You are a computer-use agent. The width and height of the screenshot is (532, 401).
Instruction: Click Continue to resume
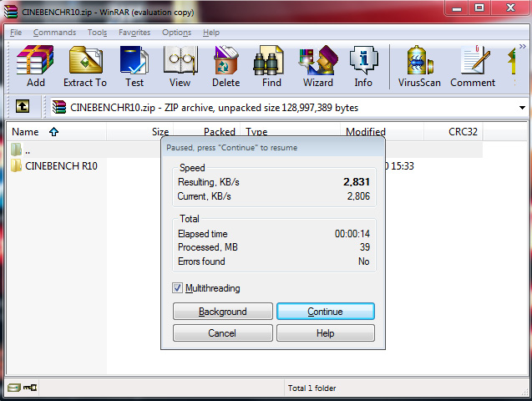tap(326, 312)
